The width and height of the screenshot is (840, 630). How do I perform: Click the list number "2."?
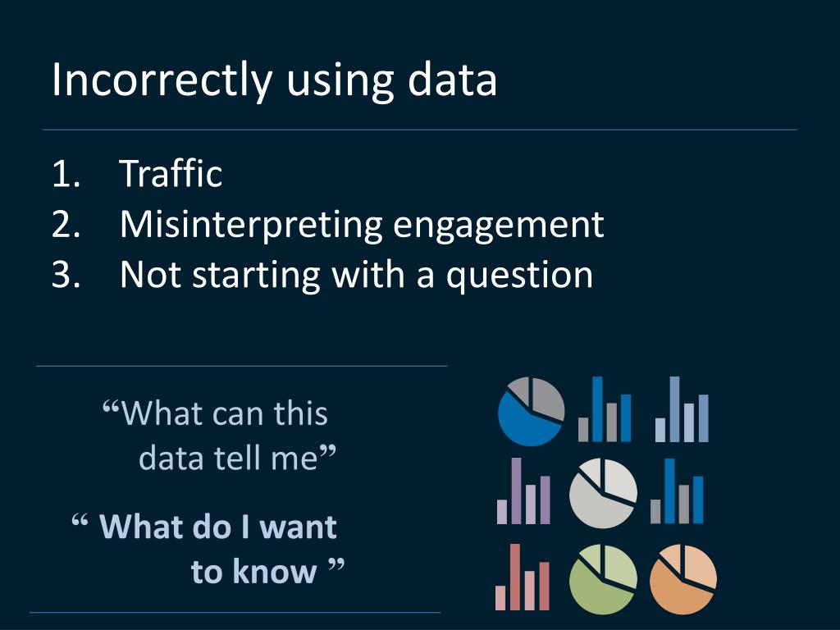66,224
